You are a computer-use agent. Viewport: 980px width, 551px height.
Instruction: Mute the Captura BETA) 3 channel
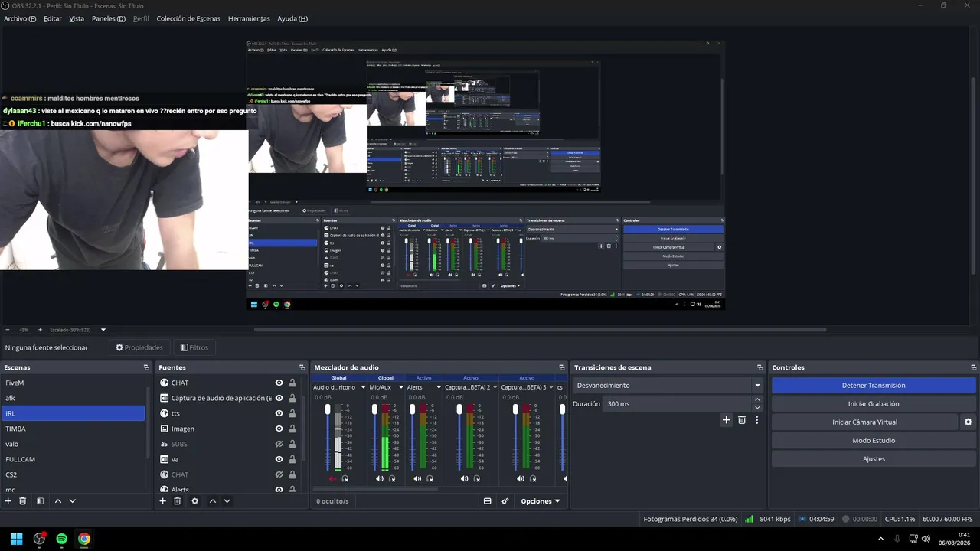(x=521, y=479)
